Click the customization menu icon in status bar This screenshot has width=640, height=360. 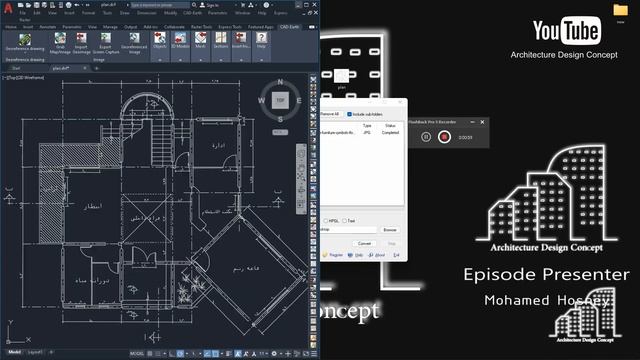(x=314, y=353)
